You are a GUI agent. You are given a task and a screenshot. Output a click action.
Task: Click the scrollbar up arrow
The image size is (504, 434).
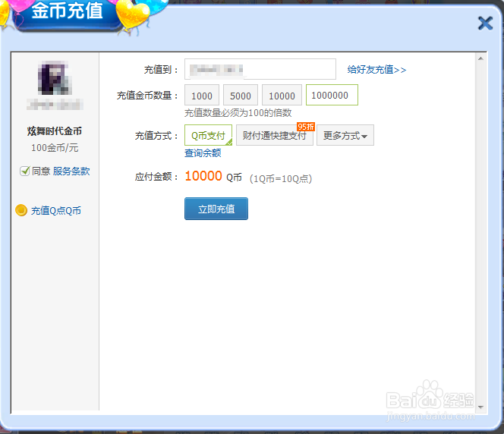click(481, 58)
